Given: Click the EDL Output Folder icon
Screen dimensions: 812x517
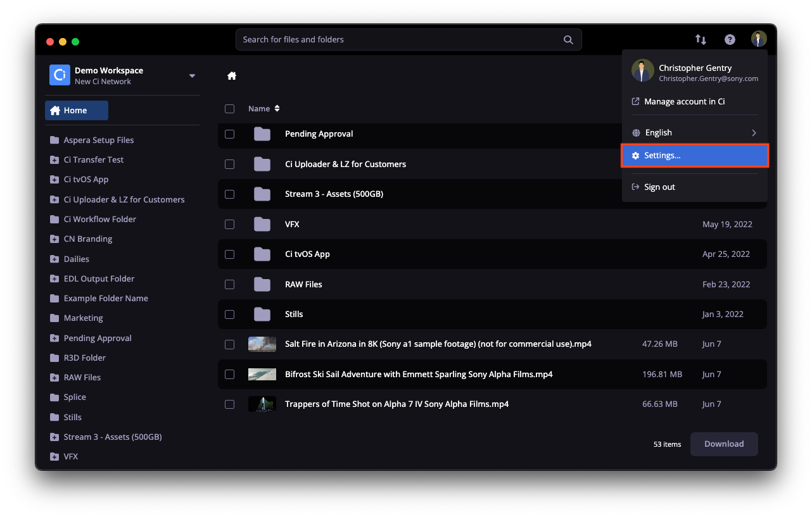Looking at the screenshot, I should point(54,278).
